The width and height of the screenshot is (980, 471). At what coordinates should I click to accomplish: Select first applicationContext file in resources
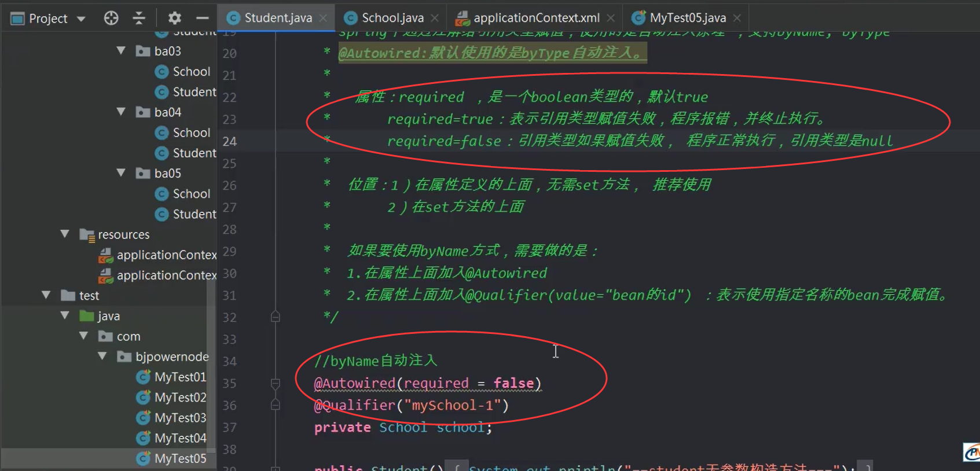[x=166, y=255]
